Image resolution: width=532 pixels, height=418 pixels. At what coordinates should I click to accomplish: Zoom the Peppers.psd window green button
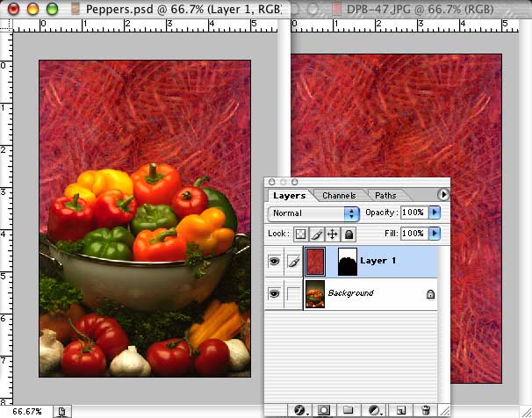pyautogui.click(x=53, y=9)
